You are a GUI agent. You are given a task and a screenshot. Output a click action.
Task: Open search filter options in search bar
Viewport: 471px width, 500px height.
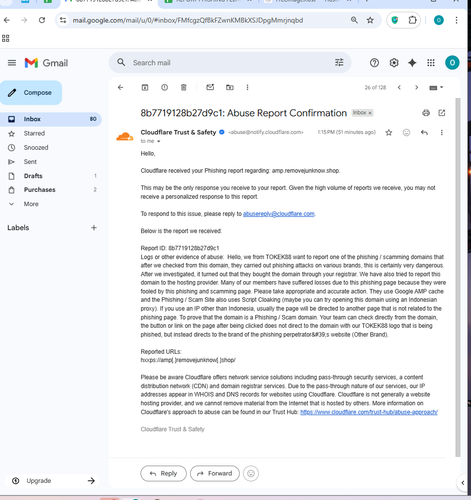339,62
